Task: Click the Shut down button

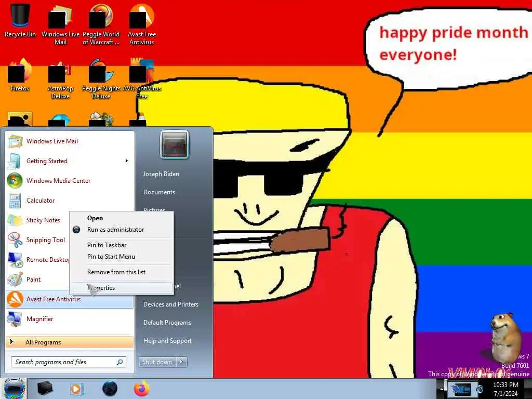Action: [157, 362]
